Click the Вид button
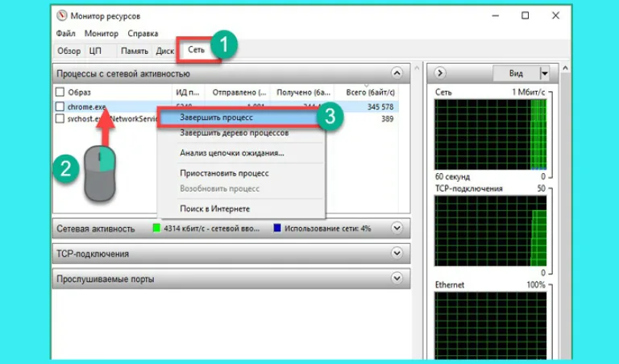This screenshot has height=364, width=619. [516, 73]
